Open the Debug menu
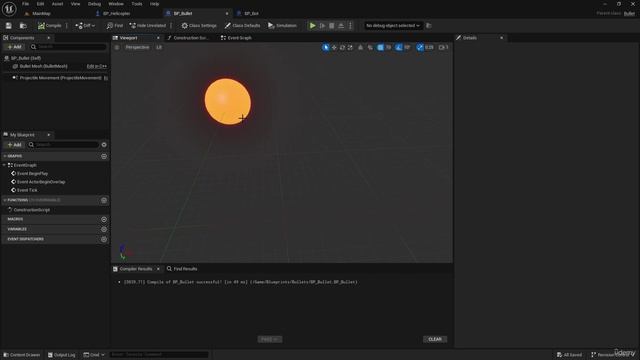640x360 pixels. point(94,4)
